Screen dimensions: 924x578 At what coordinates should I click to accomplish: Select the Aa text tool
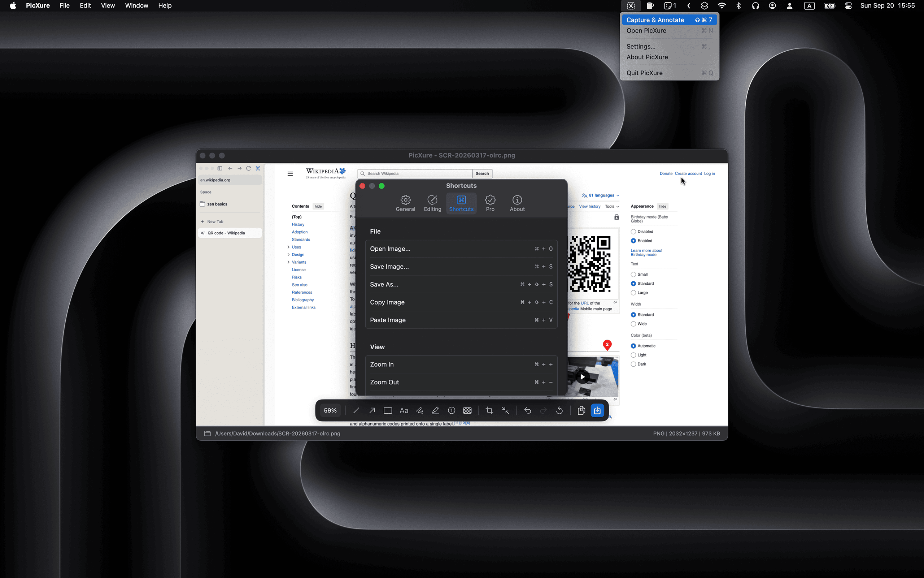404,410
